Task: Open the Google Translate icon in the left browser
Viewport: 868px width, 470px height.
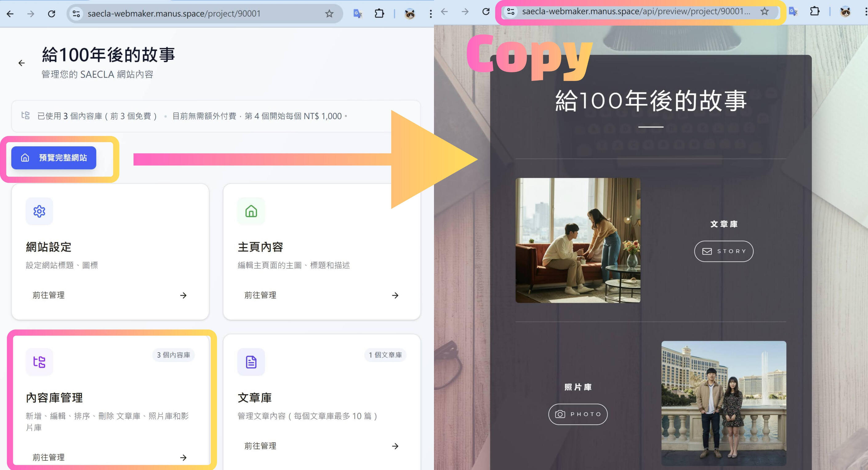Action: (357, 14)
